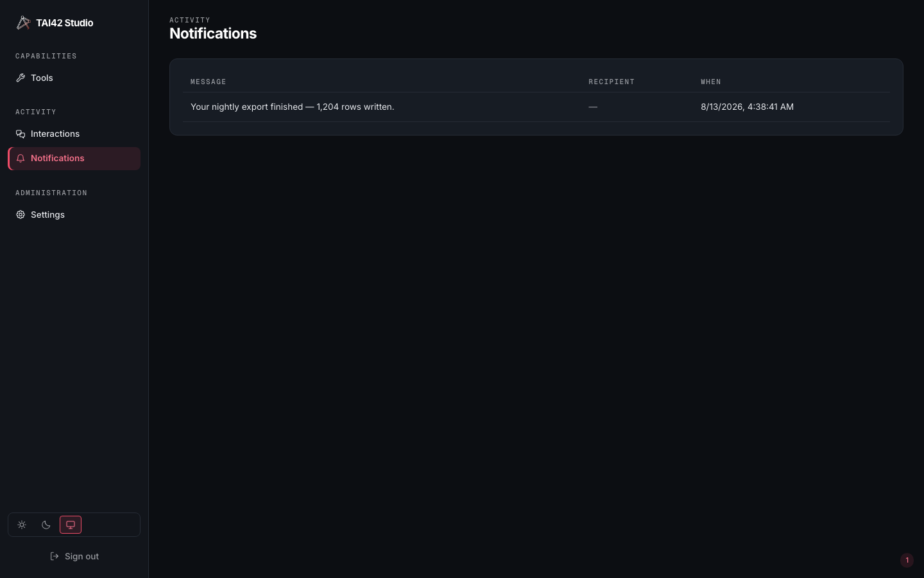The height and width of the screenshot is (578, 924).
Task: Go to the Interactions page
Action: [74, 134]
